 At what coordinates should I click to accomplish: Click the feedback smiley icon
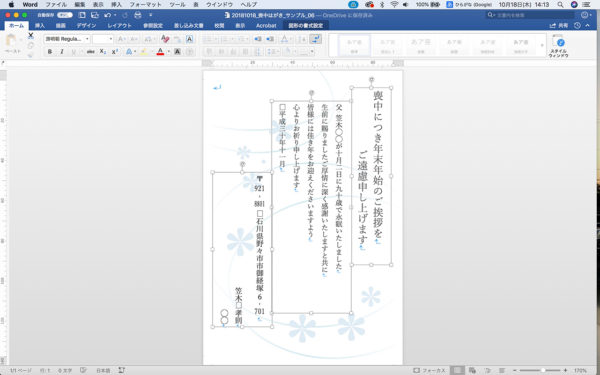click(584, 15)
